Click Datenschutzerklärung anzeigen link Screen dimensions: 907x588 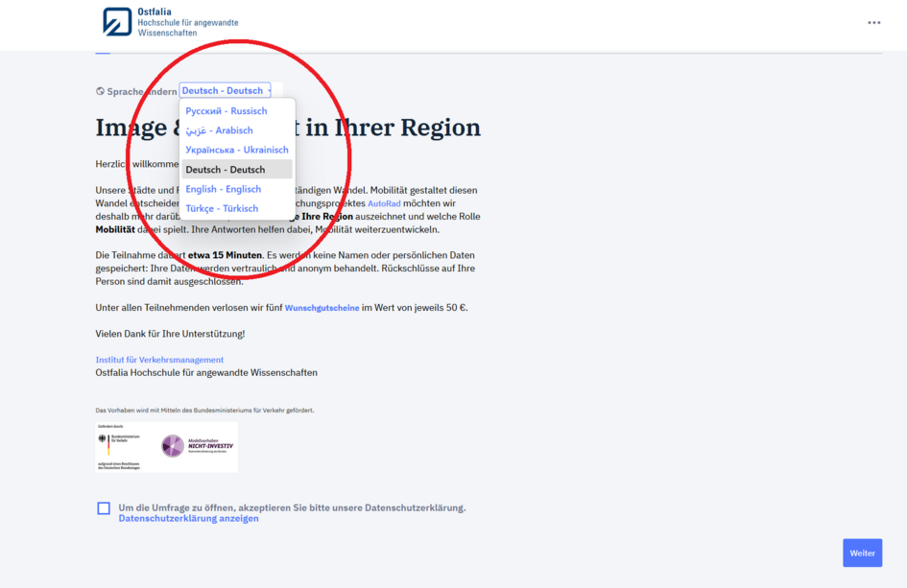click(188, 519)
